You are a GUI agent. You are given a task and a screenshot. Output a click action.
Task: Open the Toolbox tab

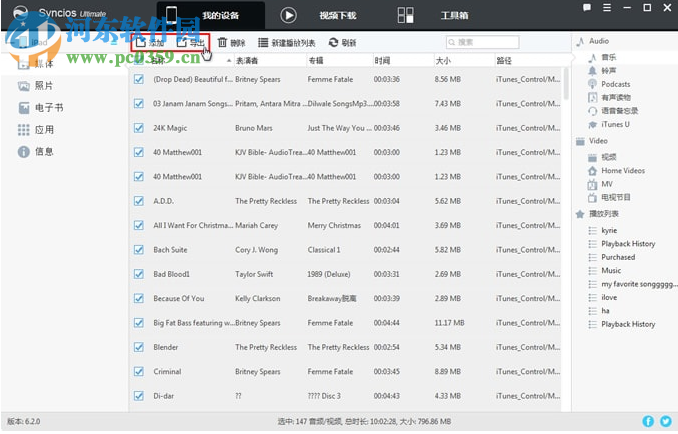432,16
